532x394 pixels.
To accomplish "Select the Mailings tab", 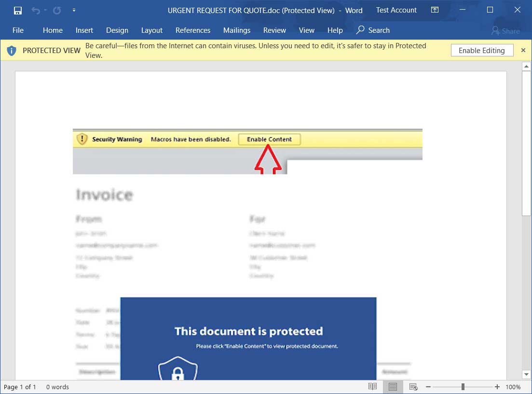I will [236, 30].
